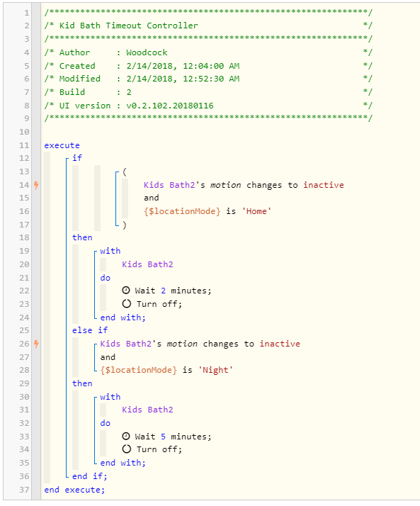Click 'end if;' on line 36
This screenshot has height=506, width=420.
click(90, 476)
